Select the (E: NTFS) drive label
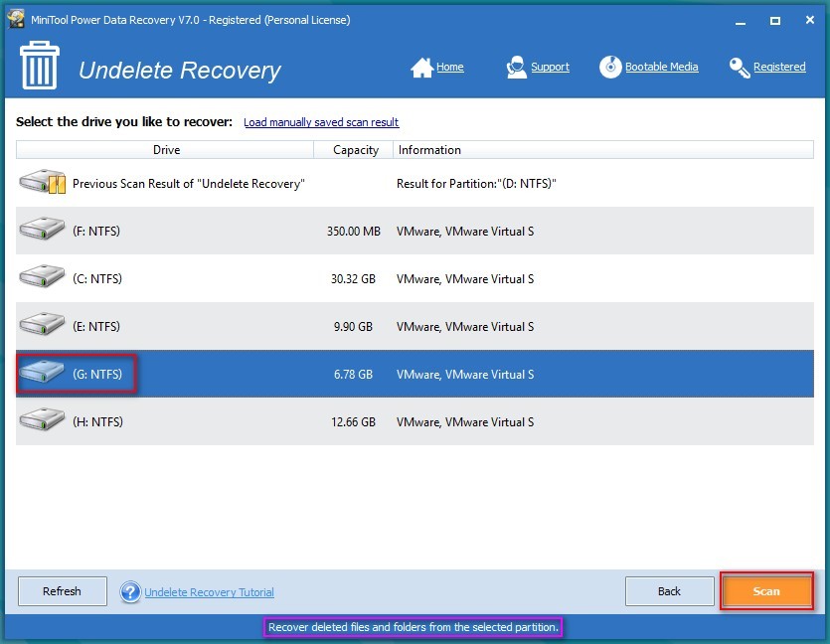This screenshot has height=644, width=830. pos(96,327)
